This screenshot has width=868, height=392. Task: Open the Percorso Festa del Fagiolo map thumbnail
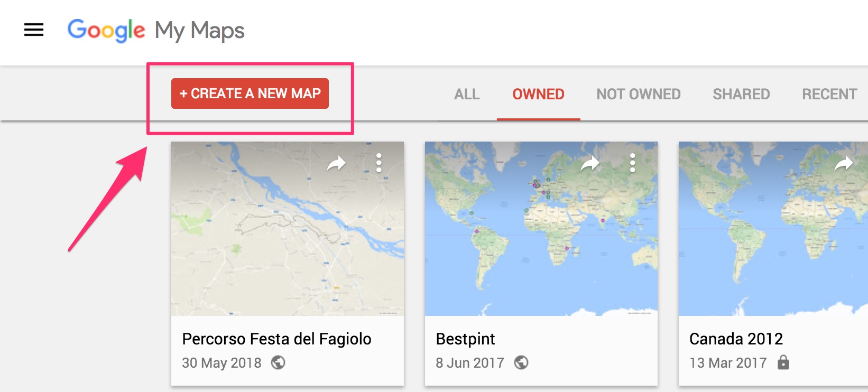(x=287, y=238)
